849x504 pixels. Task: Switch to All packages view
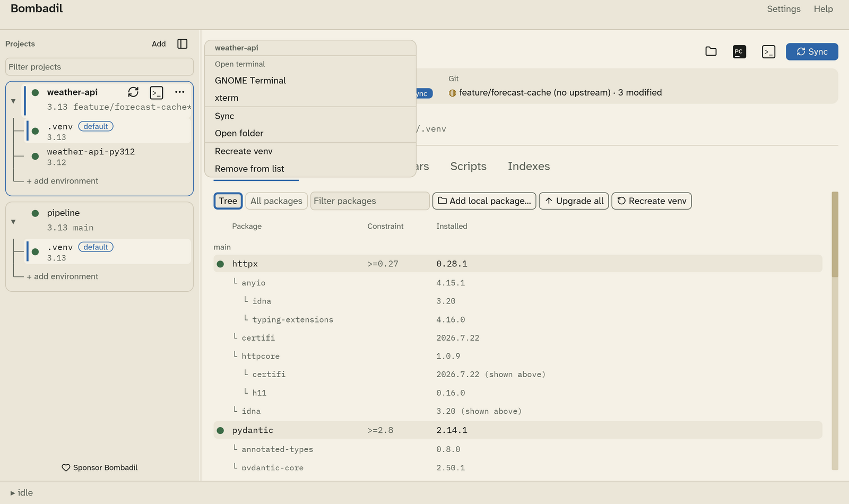coord(276,201)
